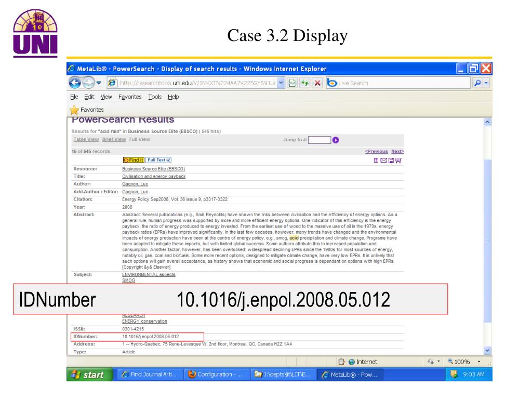Click the email record envelope icon

pos(383,160)
